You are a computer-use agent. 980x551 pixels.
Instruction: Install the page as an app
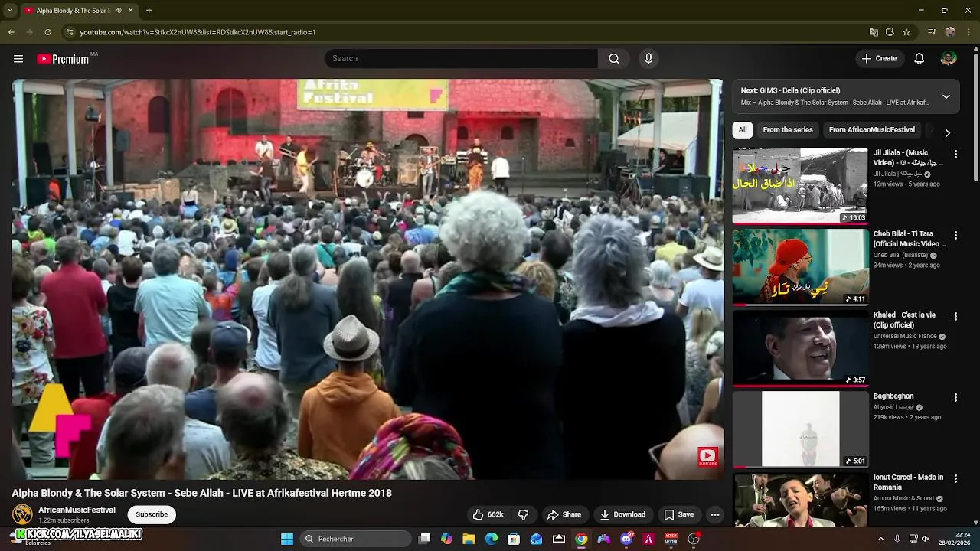pyautogui.click(x=890, y=32)
